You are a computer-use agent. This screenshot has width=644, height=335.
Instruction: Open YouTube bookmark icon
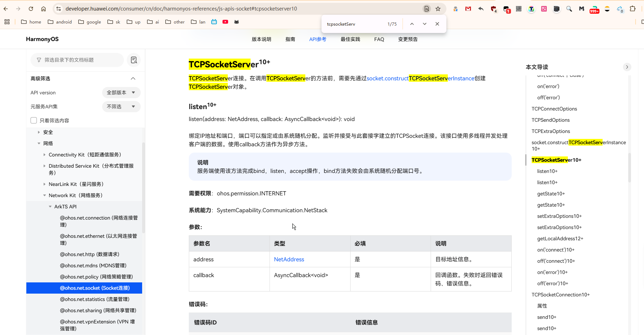[225, 22]
